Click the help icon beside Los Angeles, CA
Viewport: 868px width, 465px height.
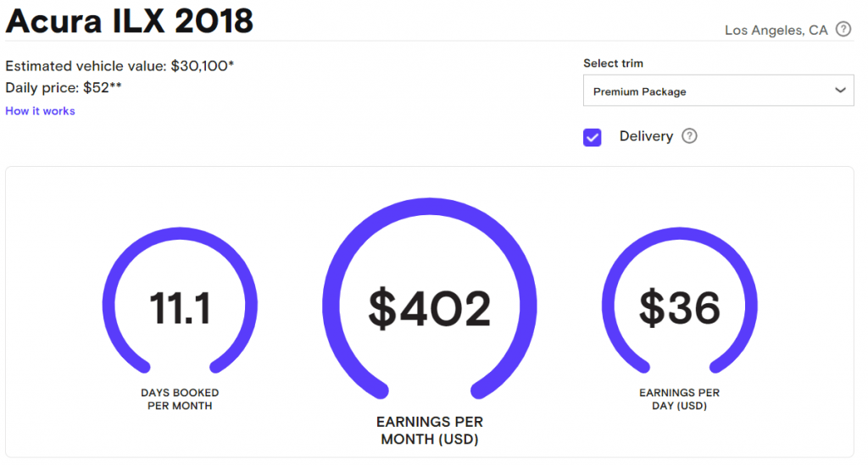(x=843, y=30)
